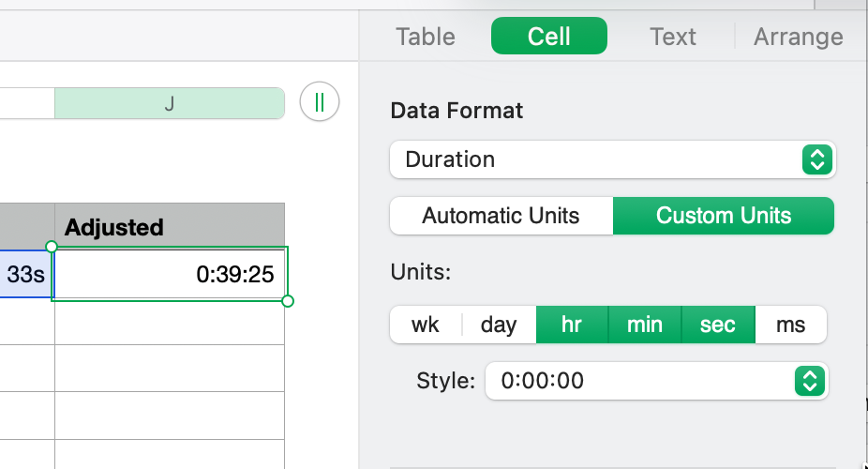Select the Custom Units button
The image size is (868, 469).
point(724,216)
